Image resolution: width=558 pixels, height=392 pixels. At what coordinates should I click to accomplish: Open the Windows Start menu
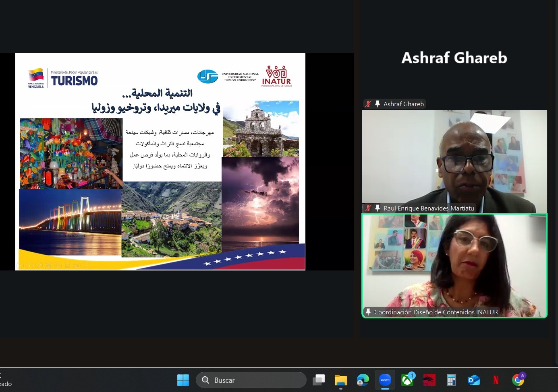[183, 380]
